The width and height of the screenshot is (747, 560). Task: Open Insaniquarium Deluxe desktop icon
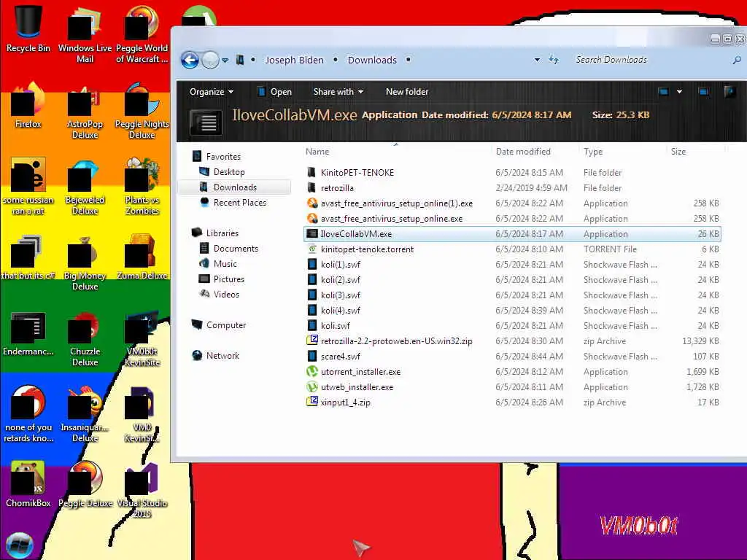(x=85, y=414)
